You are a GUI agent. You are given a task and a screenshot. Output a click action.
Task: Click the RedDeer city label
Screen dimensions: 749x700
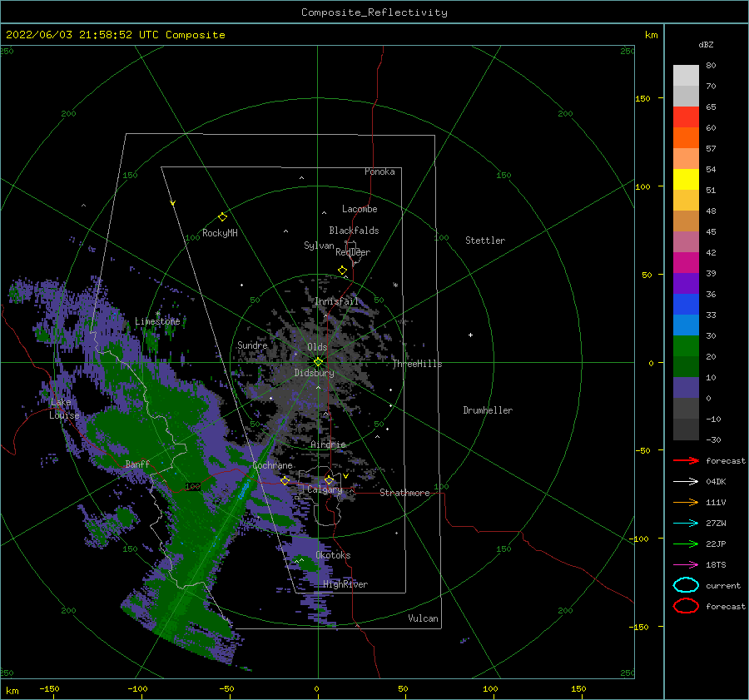pyautogui.click(x=353, y=252)
